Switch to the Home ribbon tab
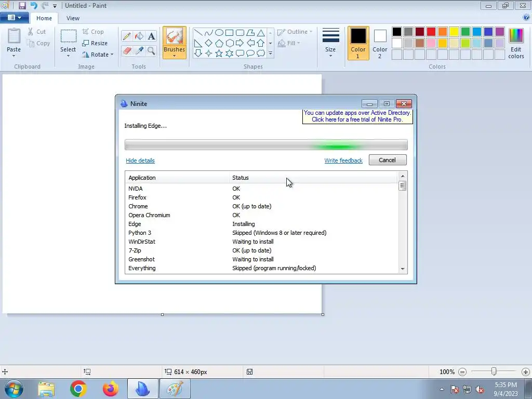 [44, 18]
